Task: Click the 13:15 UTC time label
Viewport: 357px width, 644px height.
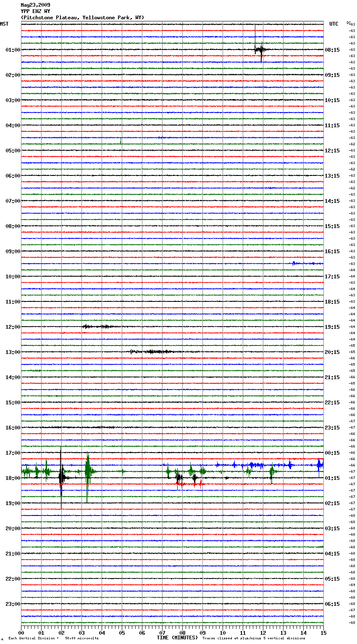Action: coord(332,176)
